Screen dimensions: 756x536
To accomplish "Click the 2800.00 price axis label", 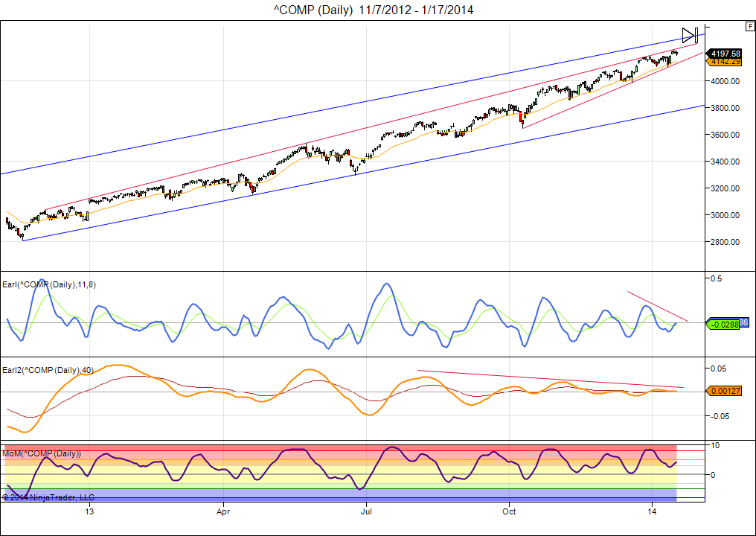I will point(725,242).
